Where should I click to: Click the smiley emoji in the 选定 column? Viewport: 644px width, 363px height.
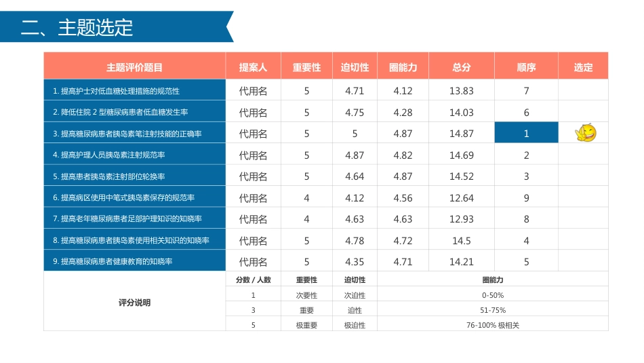585,133
